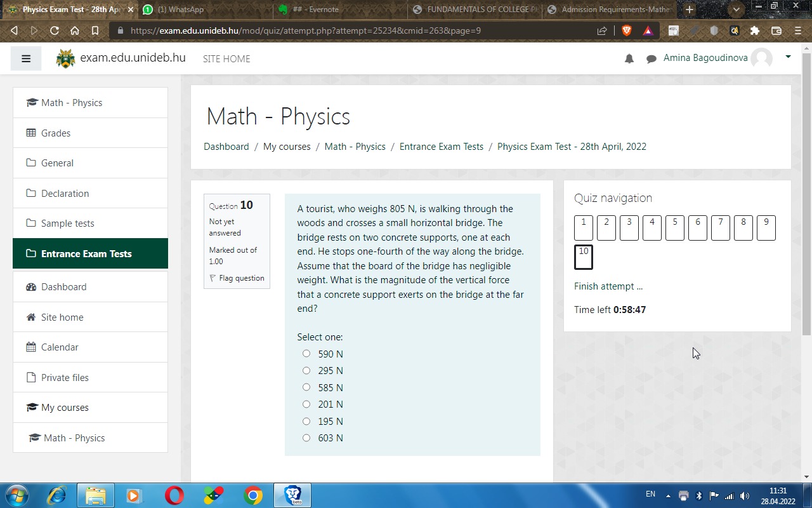Jump to question 5

tap(675, 228)
